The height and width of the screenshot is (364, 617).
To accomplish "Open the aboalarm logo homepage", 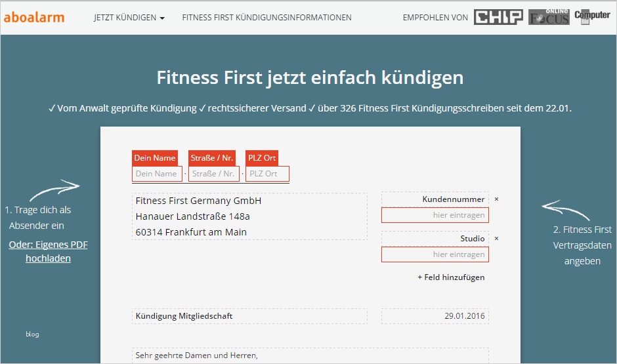I will tap(34, 17).
